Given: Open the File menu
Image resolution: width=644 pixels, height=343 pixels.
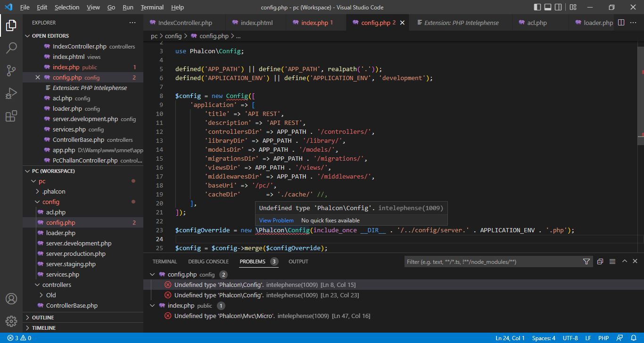Looking at the screenshot, I should click(25, 8).
